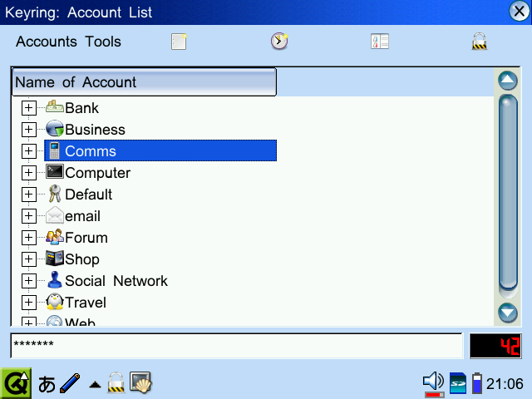This screenshot has height=399, width=532.
Task: Click the battery status icon
Action: (x=476, y=383)
